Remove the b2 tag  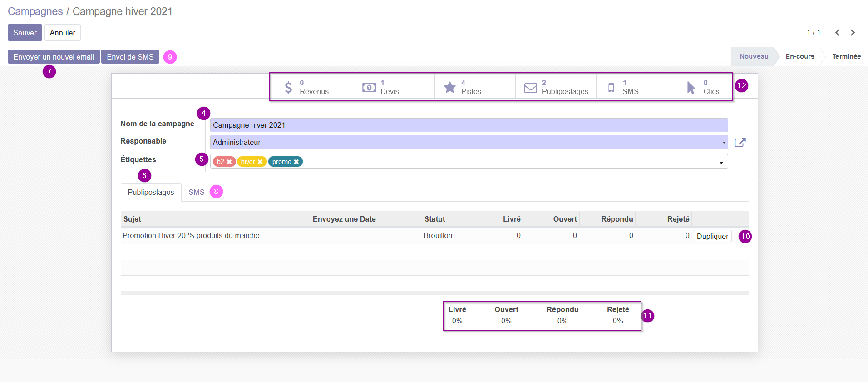coord(229,162)
